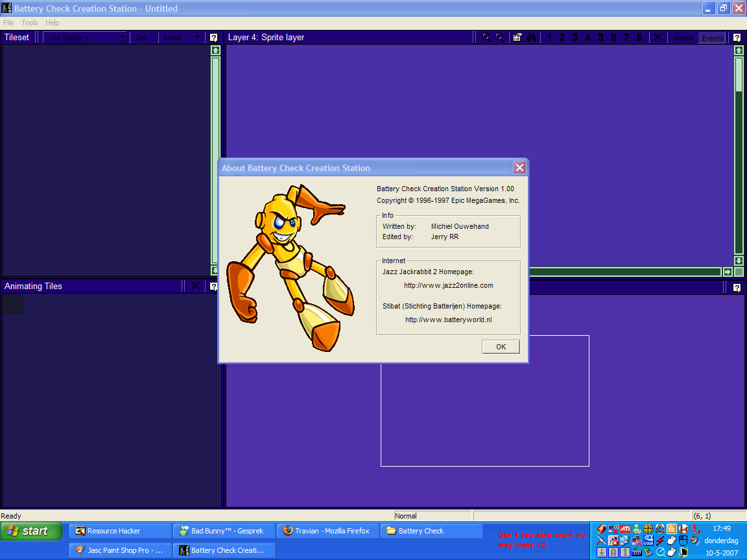Open the File menu

(8, 23)
